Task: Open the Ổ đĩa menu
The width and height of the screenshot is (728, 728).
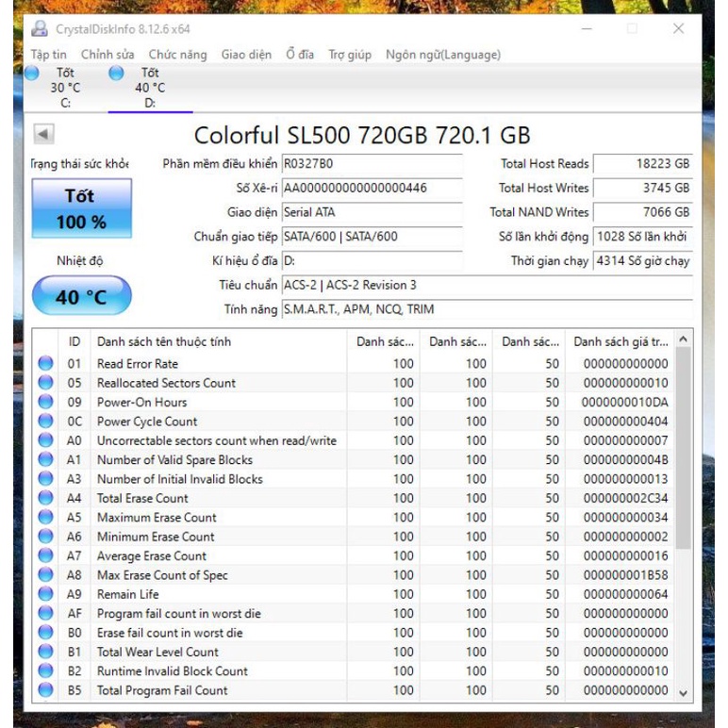Action: click(300, 55)
